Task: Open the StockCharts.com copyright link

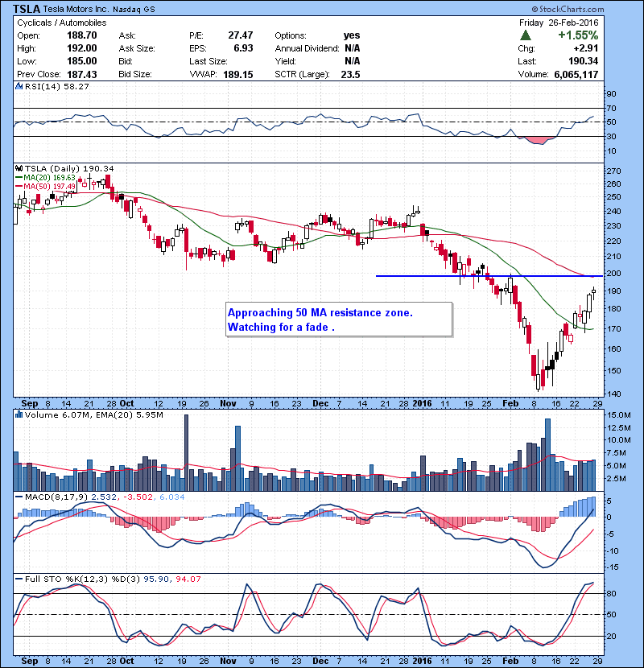Action: click(x=568, y=9)
